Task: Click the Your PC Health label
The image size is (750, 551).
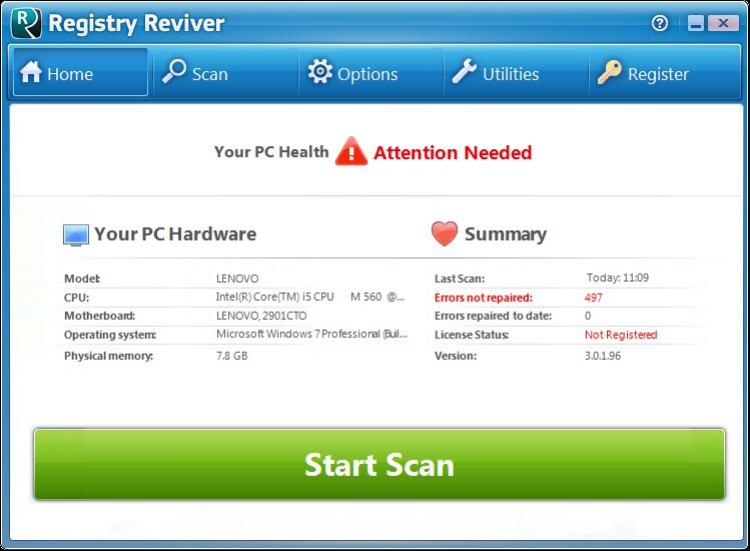Action: 271,152
